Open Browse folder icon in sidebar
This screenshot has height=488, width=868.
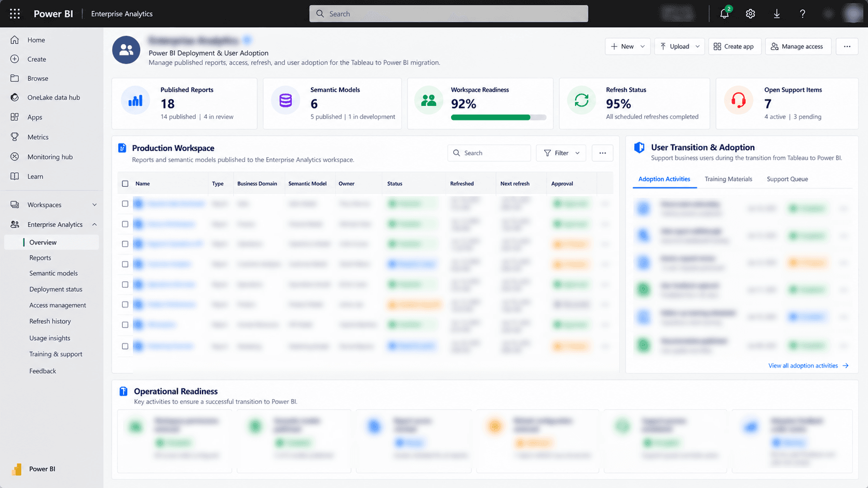click(15, 78)
